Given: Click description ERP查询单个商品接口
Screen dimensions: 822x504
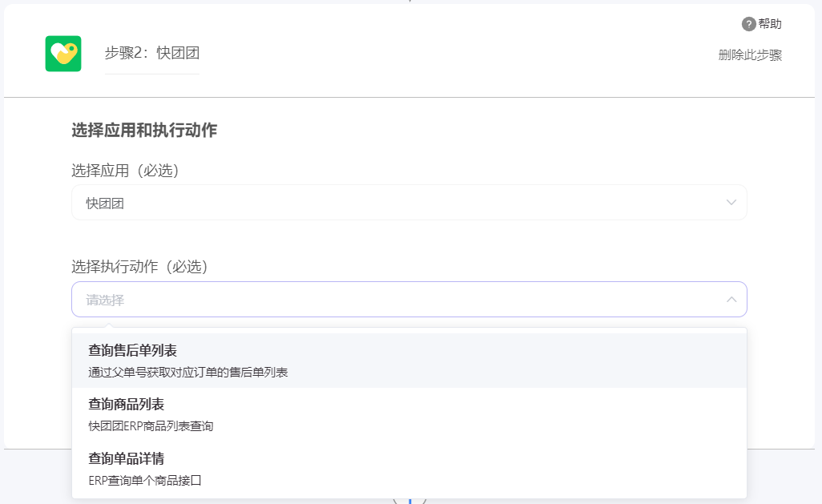Looking at the screenshot, I should point(145,481).
